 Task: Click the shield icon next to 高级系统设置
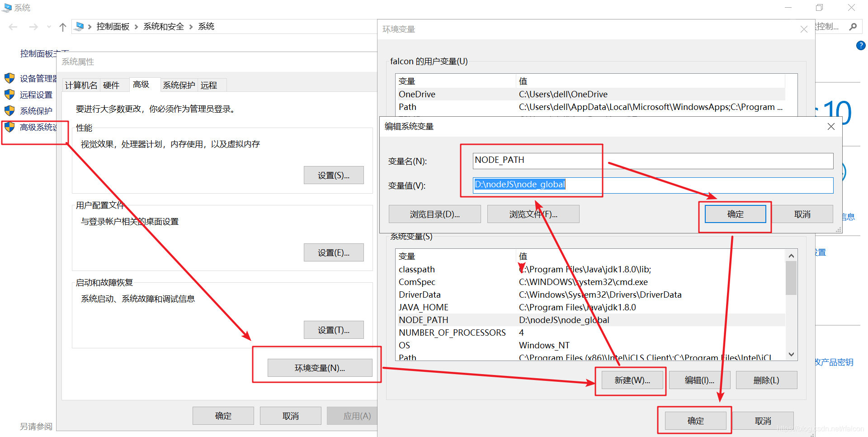click(x=9, y=127)
